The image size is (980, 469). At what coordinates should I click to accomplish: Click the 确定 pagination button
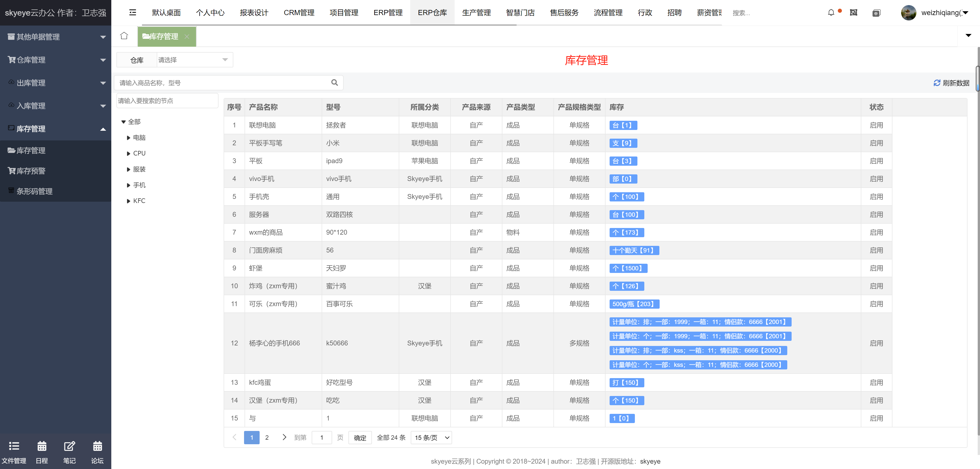tap(359, 437)
